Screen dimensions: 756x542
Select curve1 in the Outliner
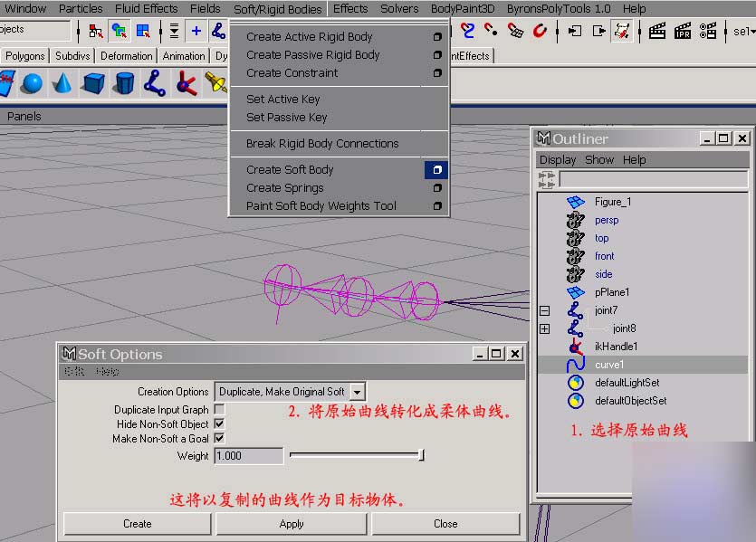click(608, 364)
